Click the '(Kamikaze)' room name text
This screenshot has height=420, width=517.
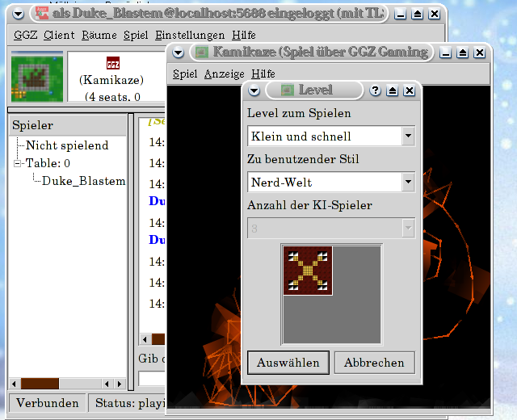111,80
